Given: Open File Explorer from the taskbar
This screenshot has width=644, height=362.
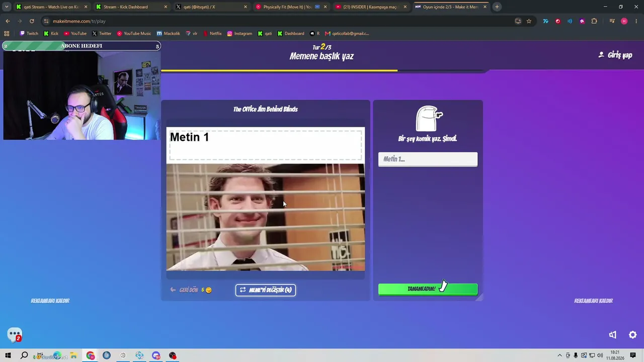Looking at the screenshot, I should tap(73, 355).
